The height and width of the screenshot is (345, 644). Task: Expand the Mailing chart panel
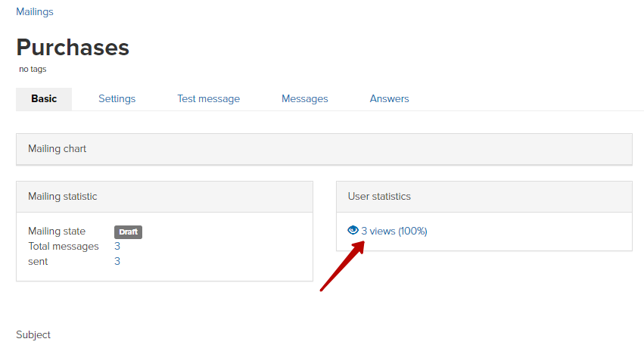click(x=324, y=149)
